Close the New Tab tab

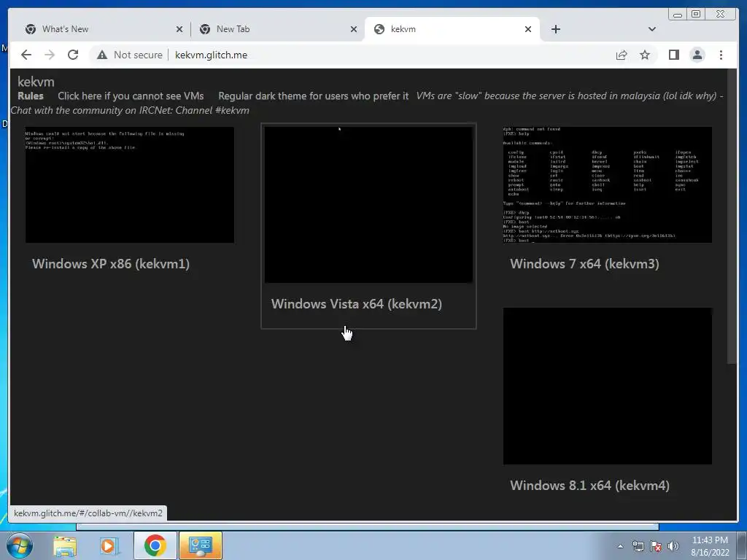point(354,29)
